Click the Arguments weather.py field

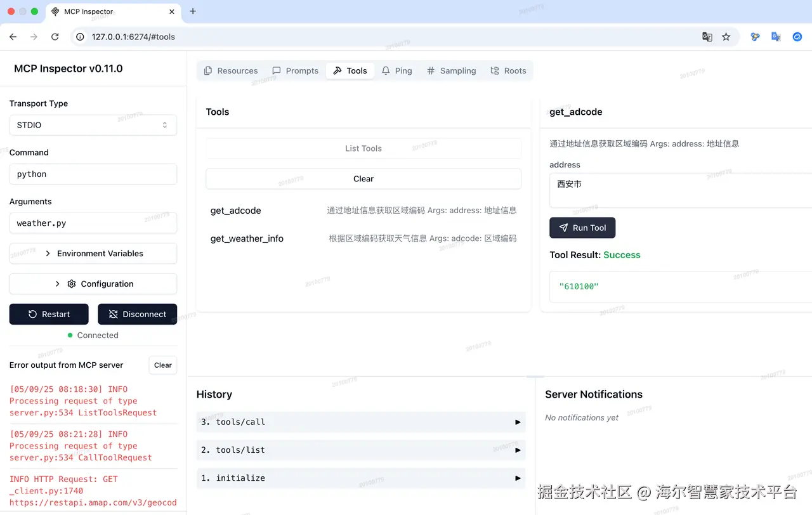(x=93, y=223)
